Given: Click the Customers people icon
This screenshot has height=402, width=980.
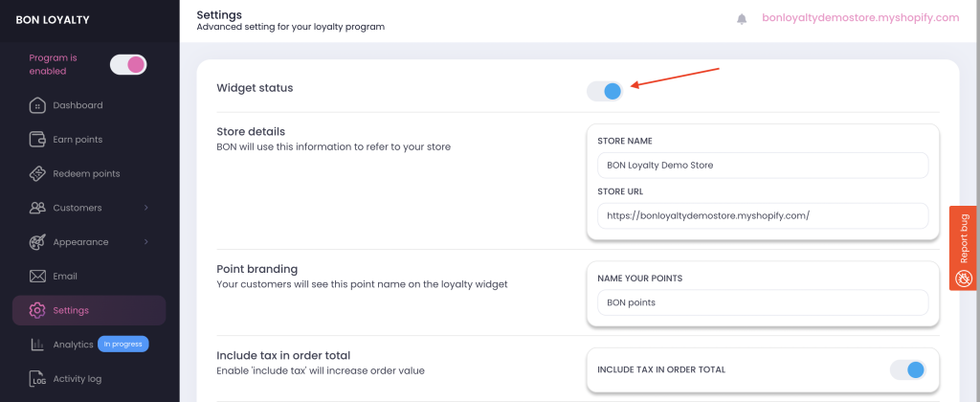Looking at the screenshot, I should pos(37,208).
